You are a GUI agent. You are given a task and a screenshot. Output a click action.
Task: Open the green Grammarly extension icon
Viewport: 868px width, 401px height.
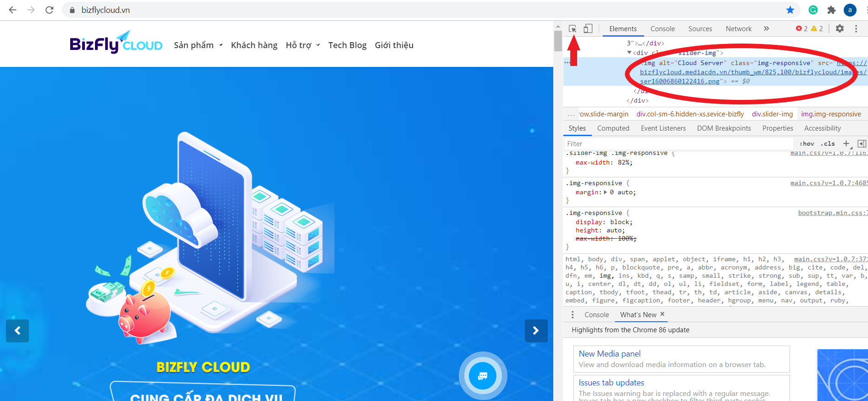[x=813, y=10]
